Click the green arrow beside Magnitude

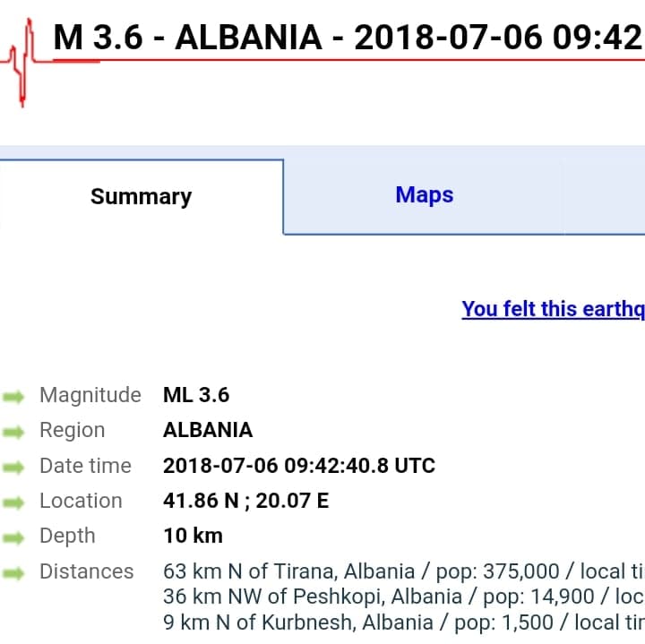click(x=14, y=396)
